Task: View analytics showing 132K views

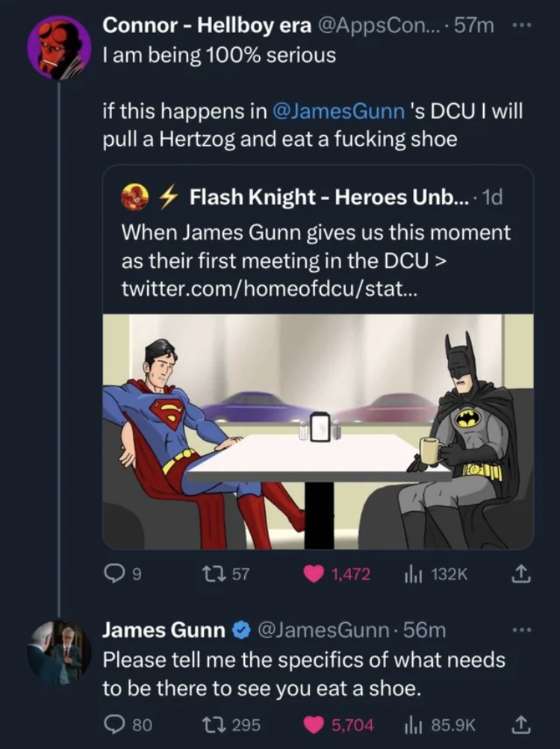Action: coord(410,574)
